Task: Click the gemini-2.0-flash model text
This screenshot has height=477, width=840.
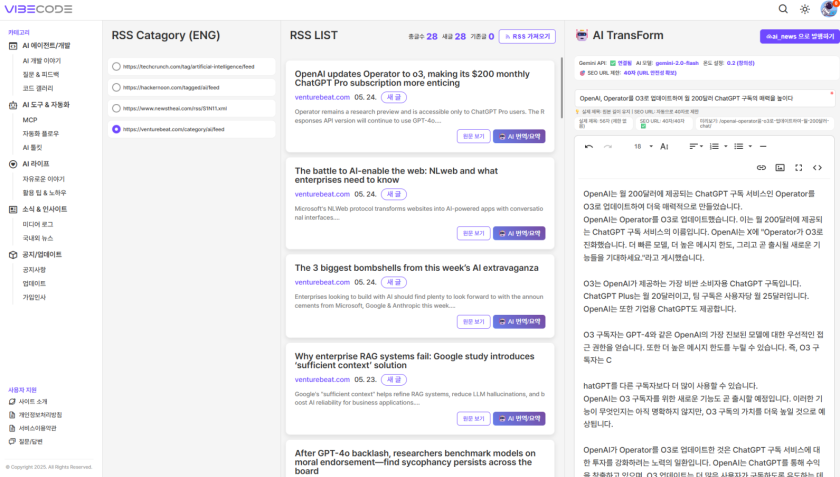Action: (x=677, y=63)
